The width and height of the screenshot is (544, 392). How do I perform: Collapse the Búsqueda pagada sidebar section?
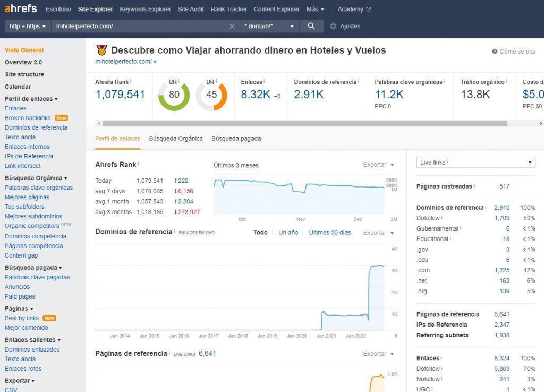coord(33,268)
